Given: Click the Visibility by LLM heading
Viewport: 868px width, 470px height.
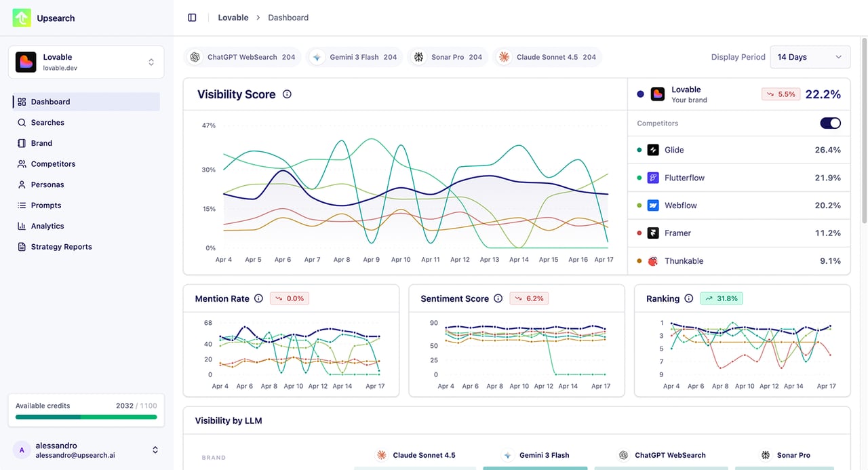Looking at the screenshot, I should [229, 420].
